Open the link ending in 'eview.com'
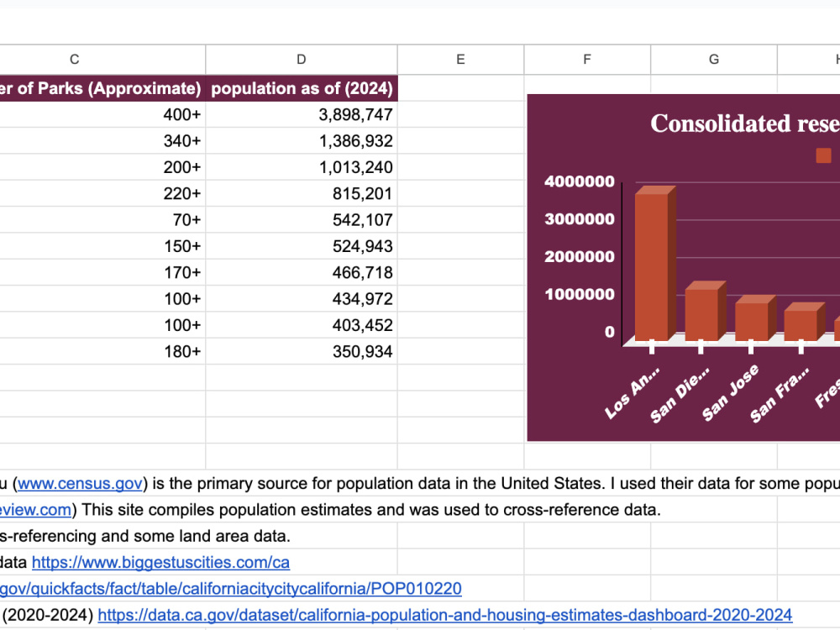The width and height of the screenshot is (840, 630). [x=35, y=510]
